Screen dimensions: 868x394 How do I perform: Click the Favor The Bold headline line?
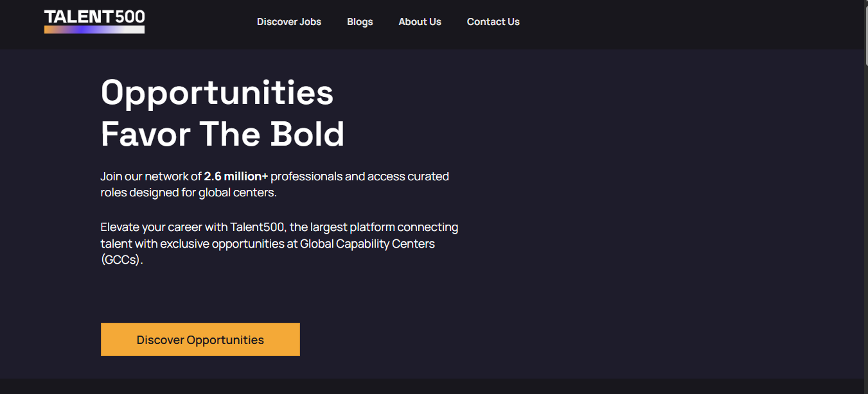click(x=222, y=135)
